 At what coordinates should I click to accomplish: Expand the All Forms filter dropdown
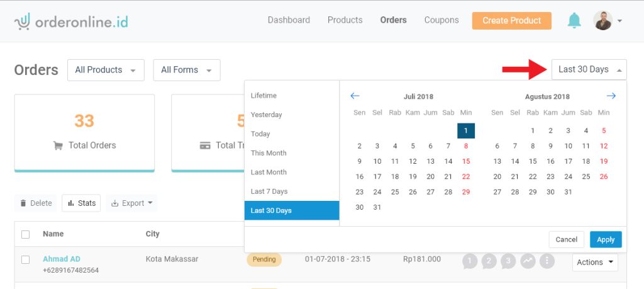(186, 70)
